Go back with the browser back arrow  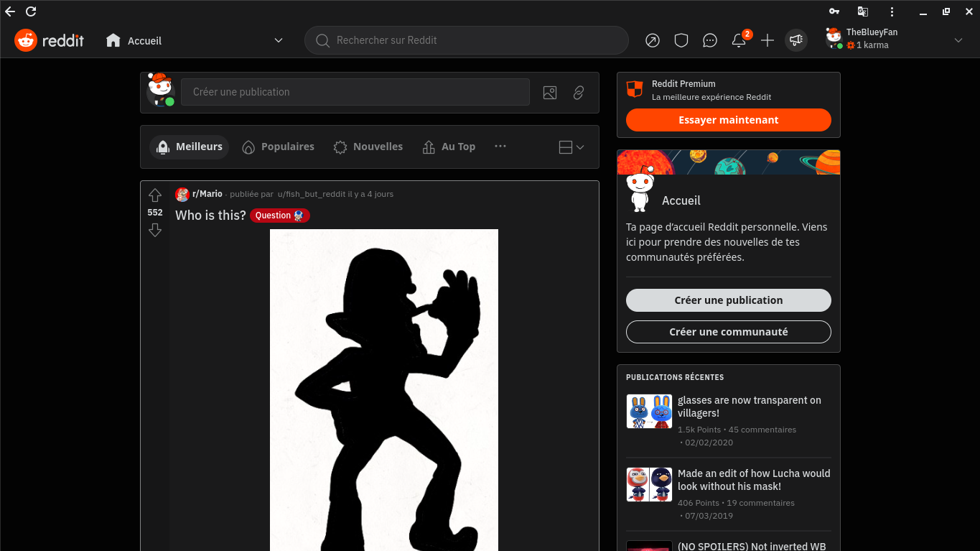coord(10,11)
